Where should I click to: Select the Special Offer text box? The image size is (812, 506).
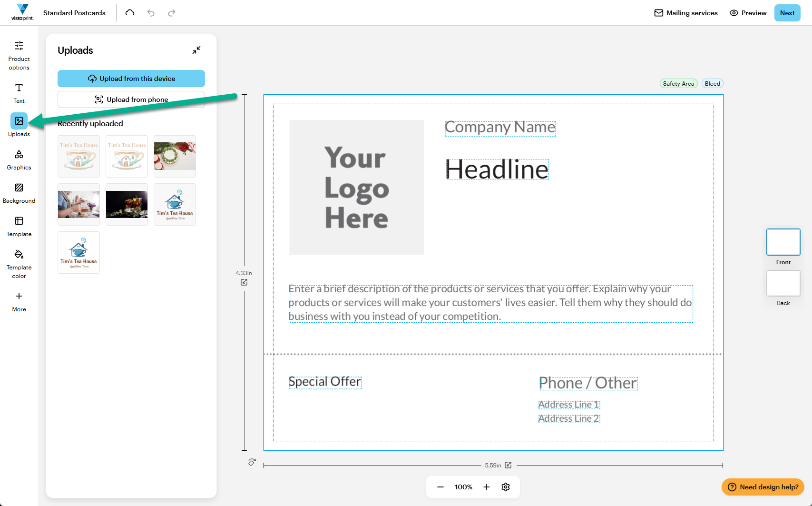pos(325,382)
